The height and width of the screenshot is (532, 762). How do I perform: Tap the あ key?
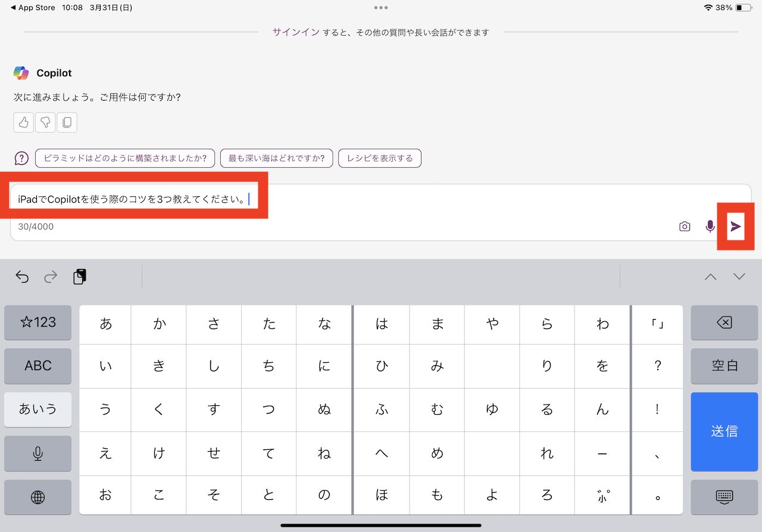(105, 324)
